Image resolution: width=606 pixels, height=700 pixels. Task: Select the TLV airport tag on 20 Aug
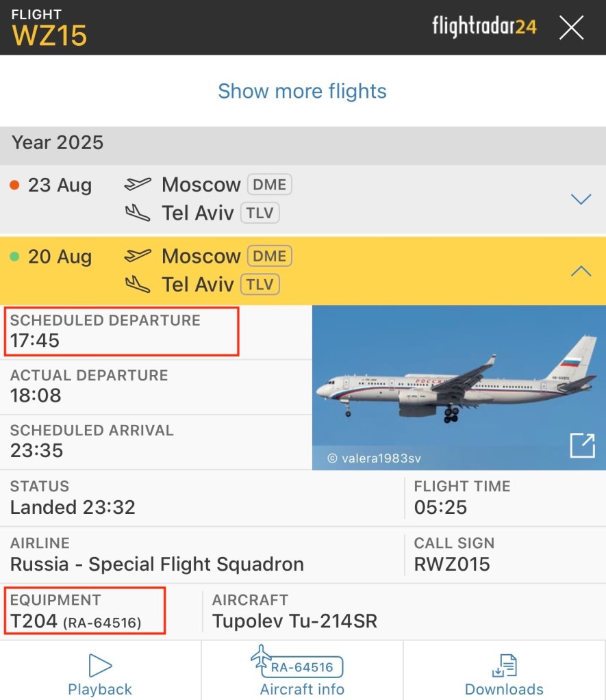tap(260, 284)
